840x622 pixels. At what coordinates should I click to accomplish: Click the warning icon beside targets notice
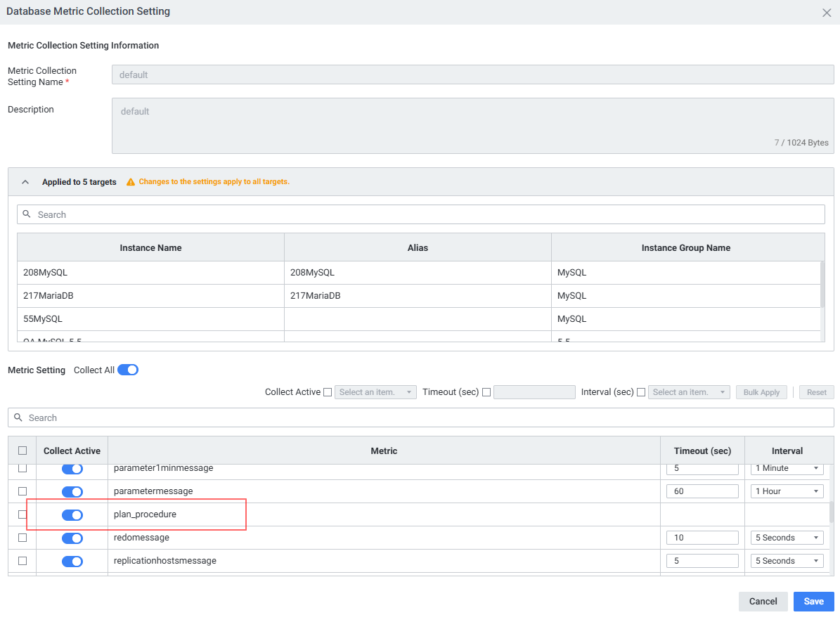coord(131,182)
